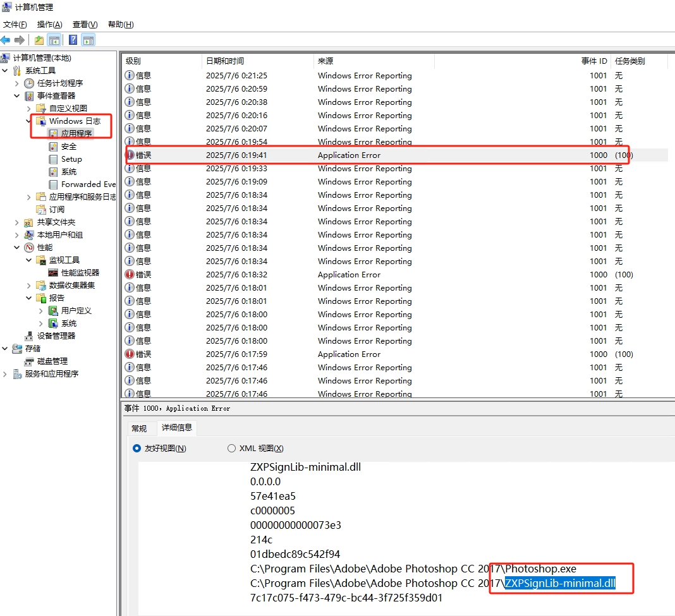This screenshot has width=675, height=616.
Task: Click the error icon on 0:17:59 row
Action: (x=129, y=354)
